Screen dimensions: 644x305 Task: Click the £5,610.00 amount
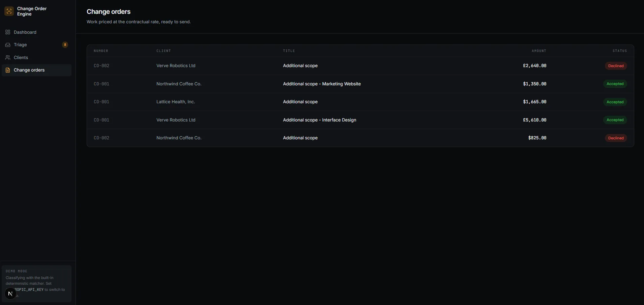534,120
